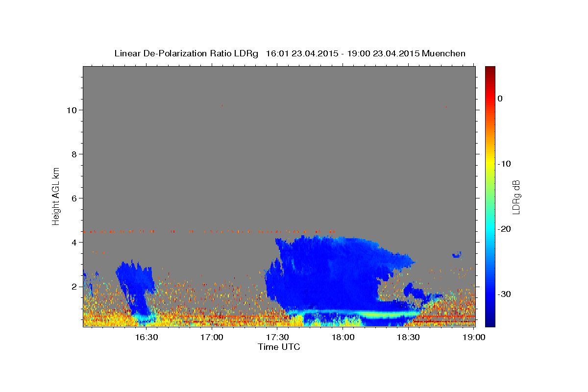The height and width of the screenshot is (392, 588).
Task: Click the 'Muenchen' location label
Action: point(445,53)
